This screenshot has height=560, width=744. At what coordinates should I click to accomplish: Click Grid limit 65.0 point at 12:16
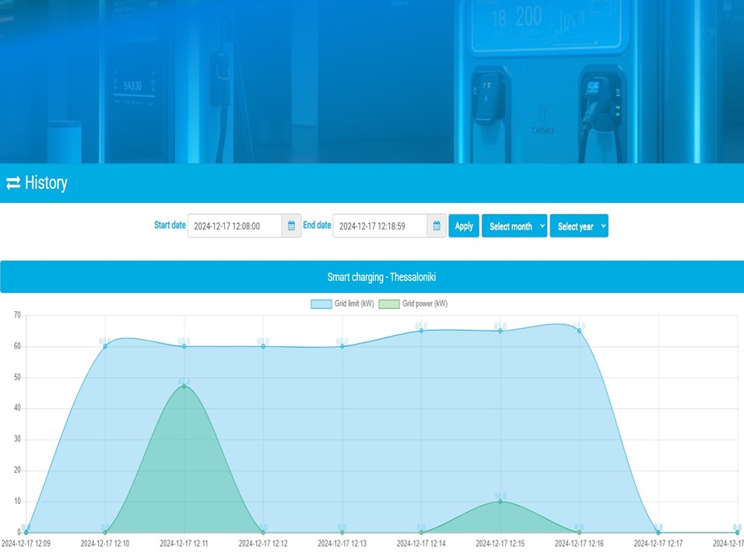[x=579, y=331]
